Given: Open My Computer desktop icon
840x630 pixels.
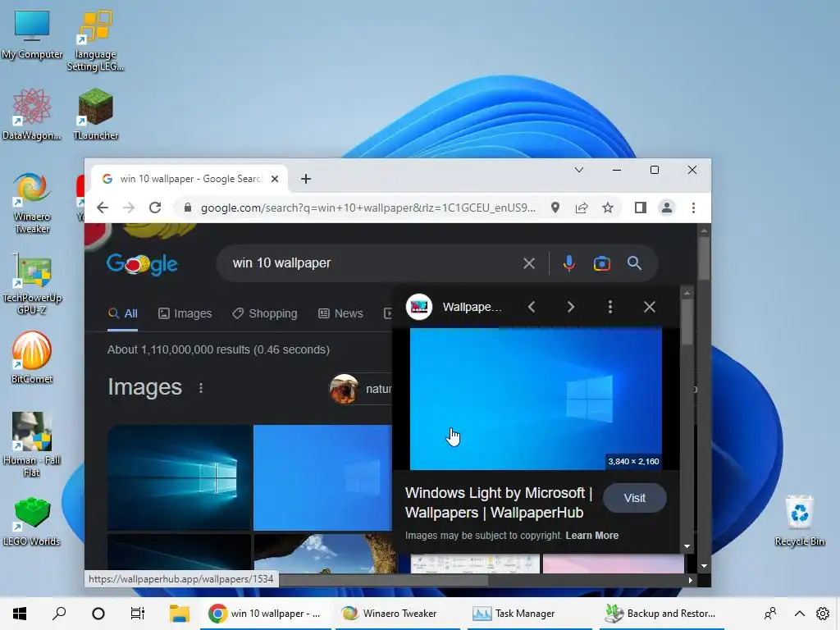Looking at the screenshot, I should coord(32,34).
